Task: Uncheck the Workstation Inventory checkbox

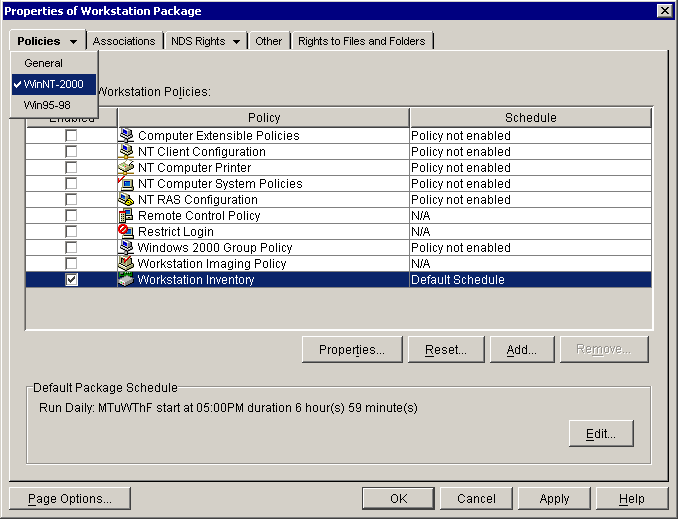Action: click(71, 279)
